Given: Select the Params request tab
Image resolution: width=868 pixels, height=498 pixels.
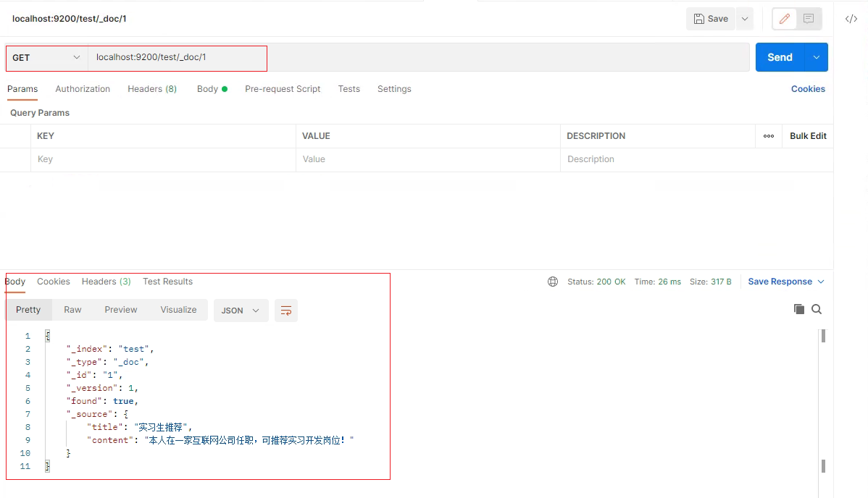Looking at the screenshot, I should tap(22, 89).
